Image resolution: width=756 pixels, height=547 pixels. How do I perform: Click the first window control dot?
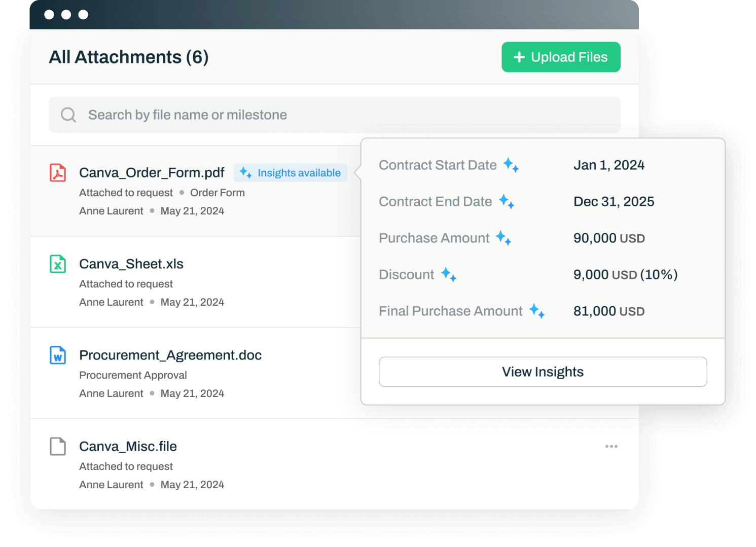pyautogui.click(x=49, y=15)
